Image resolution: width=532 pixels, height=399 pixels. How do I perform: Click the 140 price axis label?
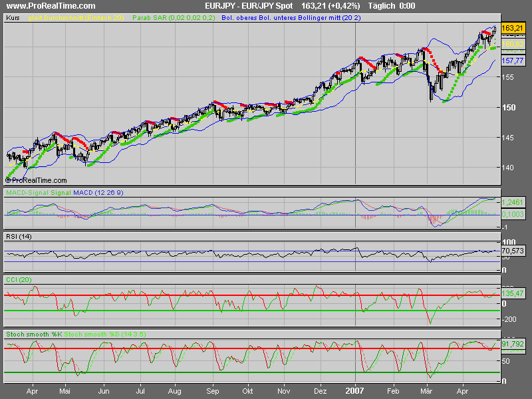508,168
